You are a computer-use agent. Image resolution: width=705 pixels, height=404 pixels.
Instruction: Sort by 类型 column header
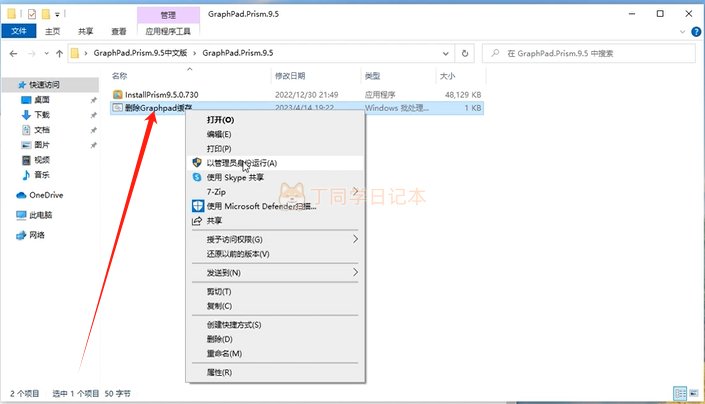[x=372, y=76]
